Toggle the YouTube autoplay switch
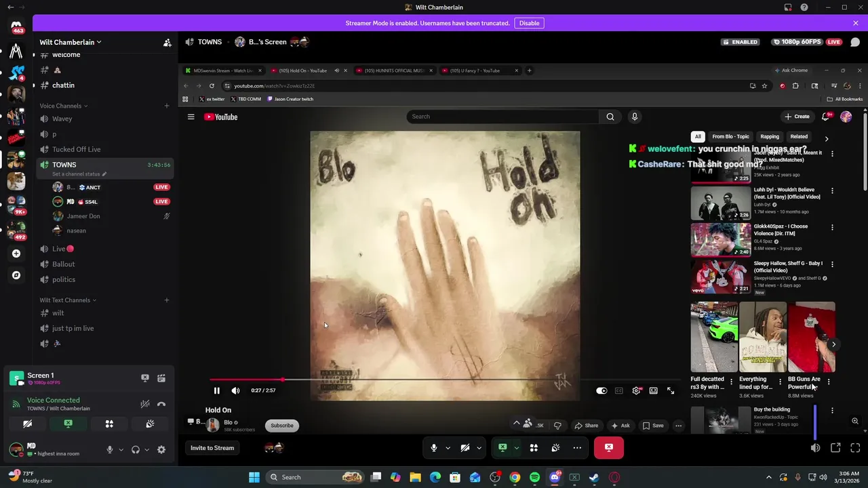The image size is (868, 488). point(601,390)
